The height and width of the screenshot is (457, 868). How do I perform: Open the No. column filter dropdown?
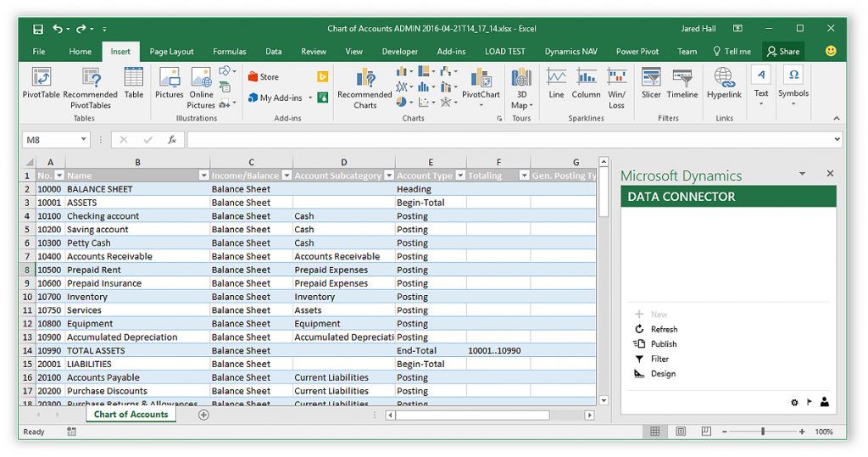point(59,176)
